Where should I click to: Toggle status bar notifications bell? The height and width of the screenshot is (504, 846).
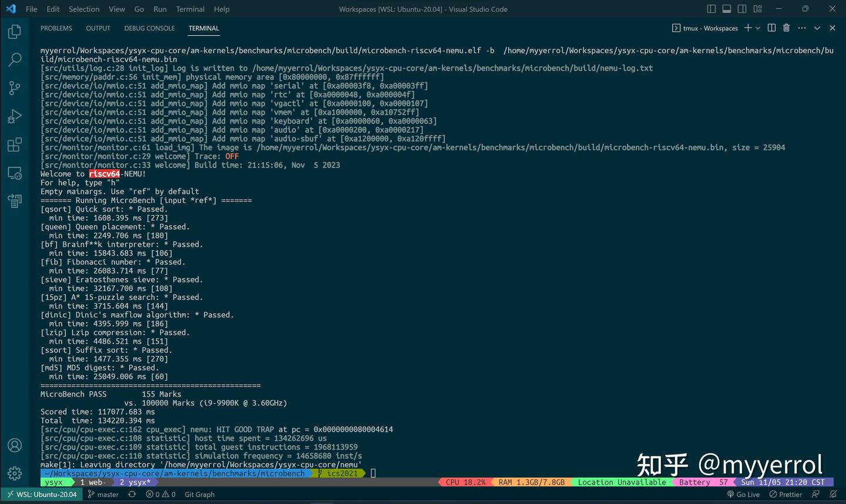tap(832, 494)
